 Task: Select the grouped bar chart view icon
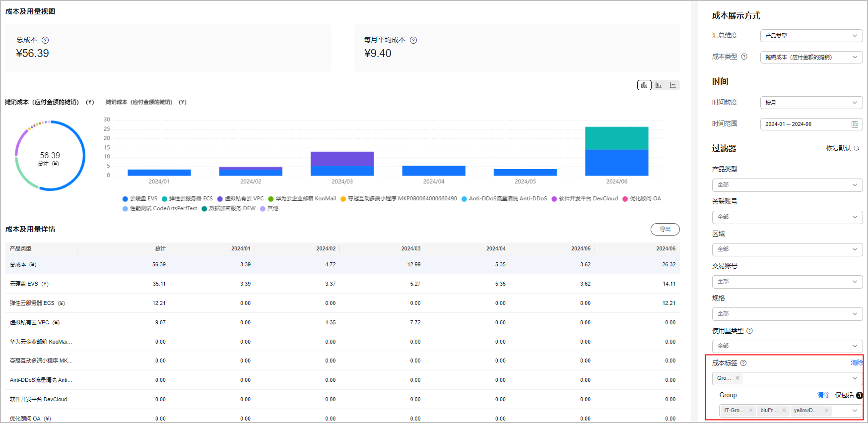(659, 85)
